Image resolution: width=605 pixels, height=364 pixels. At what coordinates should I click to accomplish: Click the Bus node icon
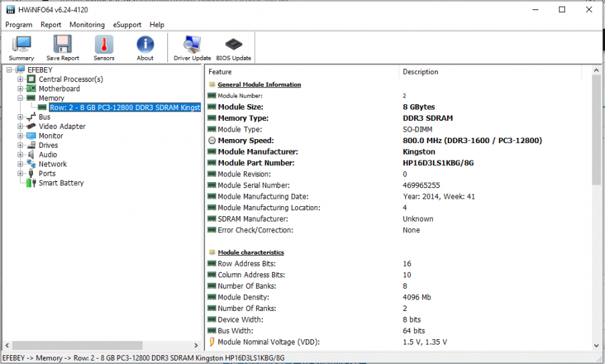(31, 117)
